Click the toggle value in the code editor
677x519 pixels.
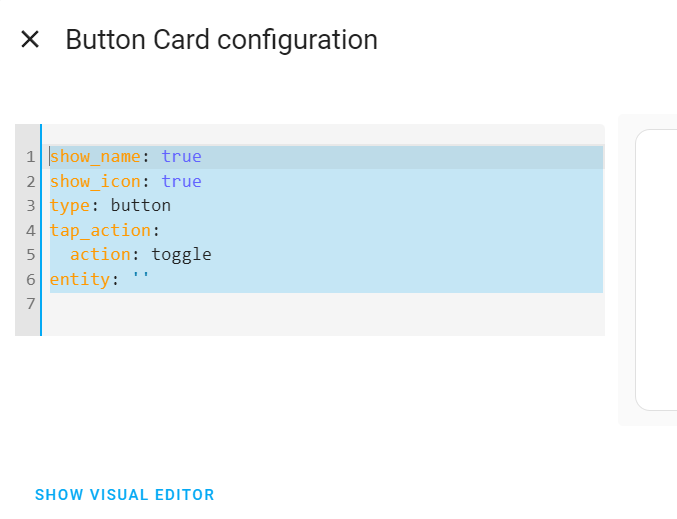pyautogui.click(x=181, y=255)
